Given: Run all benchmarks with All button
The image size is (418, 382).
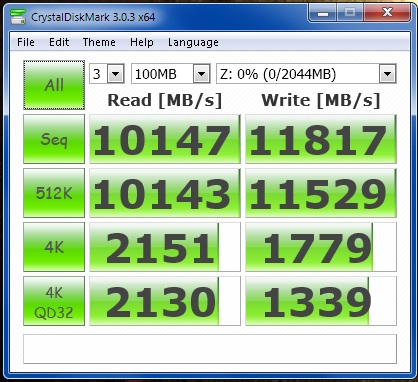Looking at the screenshot, I should (54, 85).
